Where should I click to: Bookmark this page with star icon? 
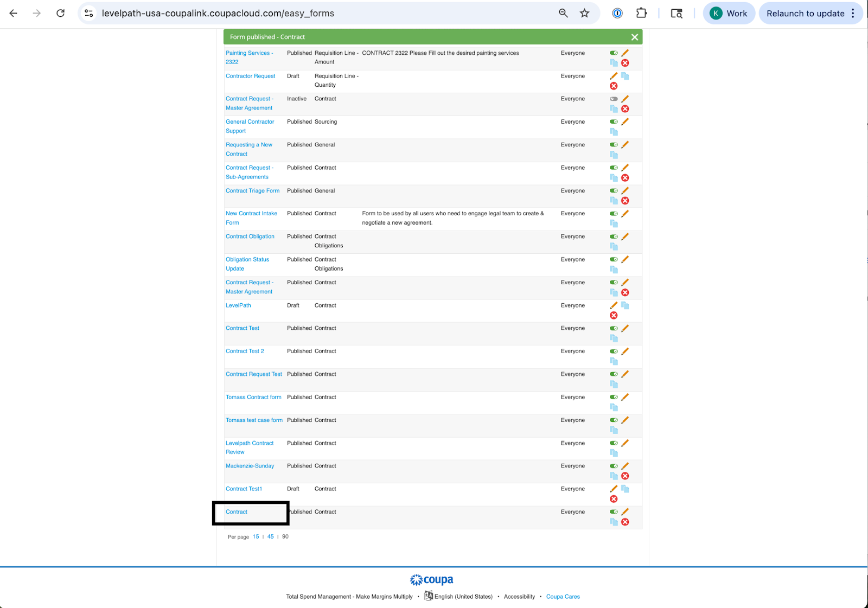point(584,14)
